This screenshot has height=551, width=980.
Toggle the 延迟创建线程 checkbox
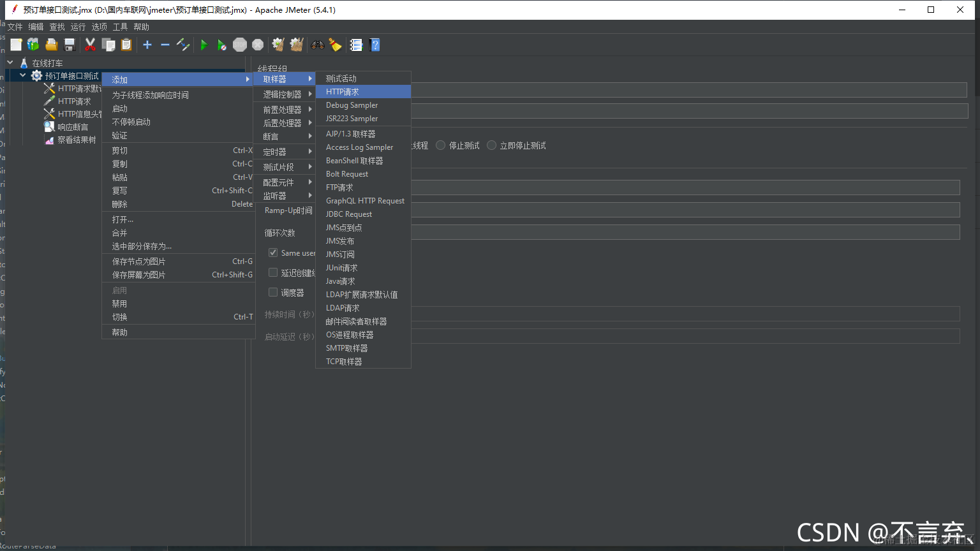pyautogui.click(x=273, y=272)
